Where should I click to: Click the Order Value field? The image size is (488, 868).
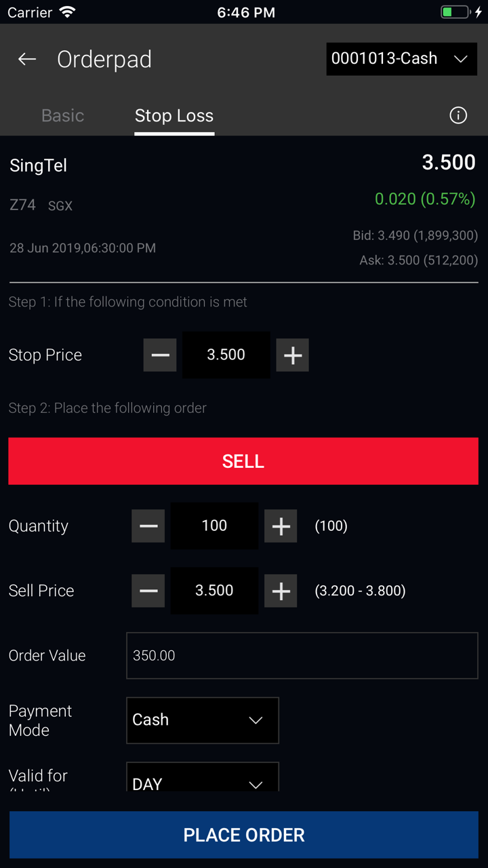click(x=302, y=656)
